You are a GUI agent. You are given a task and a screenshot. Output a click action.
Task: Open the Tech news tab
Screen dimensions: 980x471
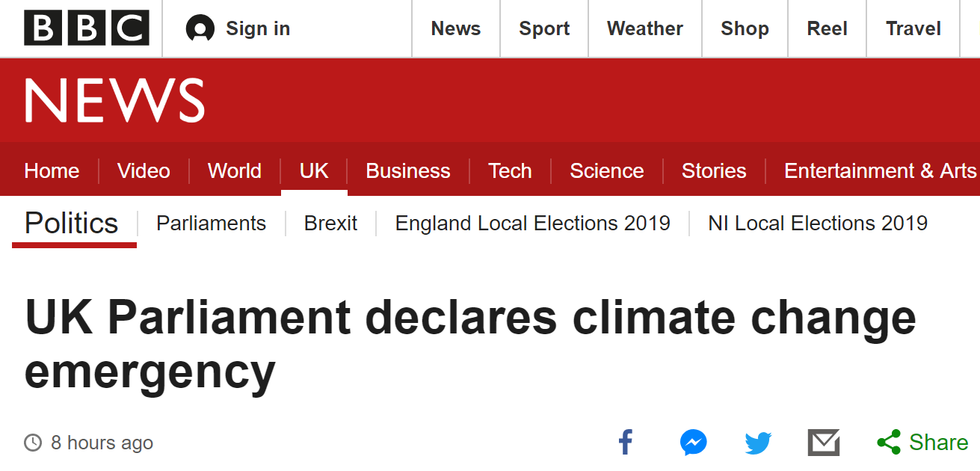tap(510, 170)
